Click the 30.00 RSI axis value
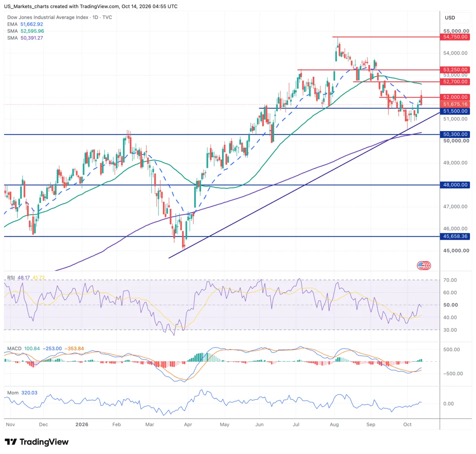476x454 pixels. [450, 330]
